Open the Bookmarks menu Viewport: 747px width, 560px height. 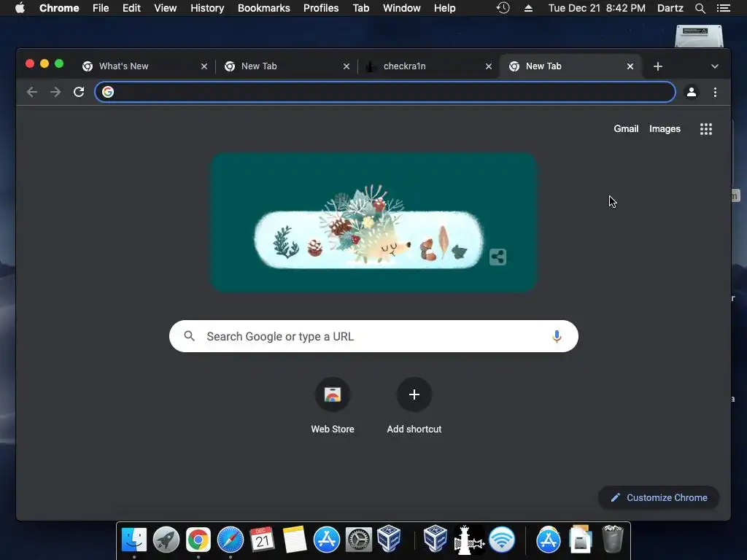pos(264,8)
